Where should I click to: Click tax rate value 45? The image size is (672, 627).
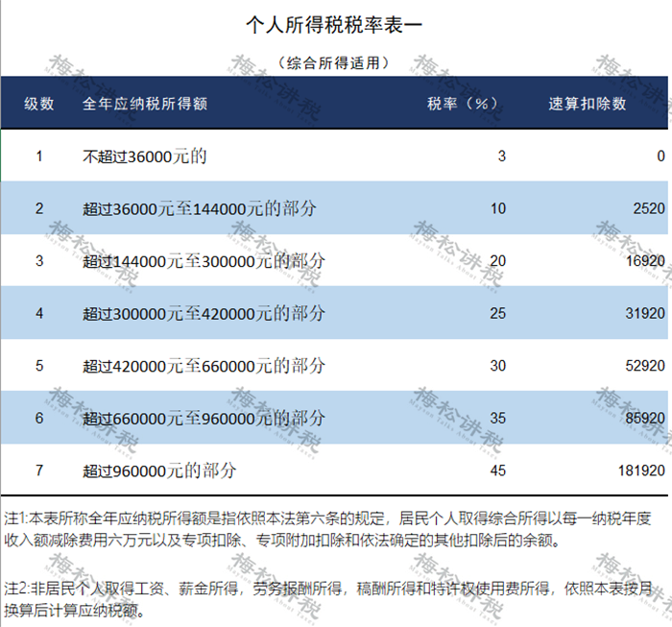pyautogui.click(x=498, y=470)
